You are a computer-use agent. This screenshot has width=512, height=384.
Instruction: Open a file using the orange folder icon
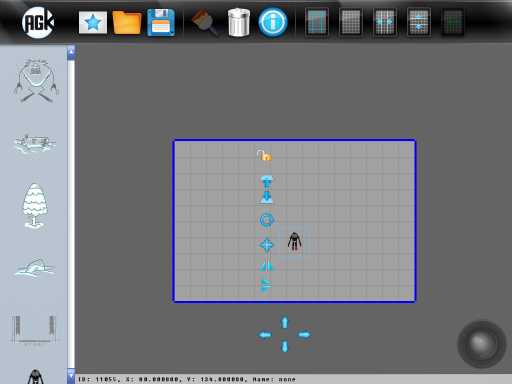(127, 22)
